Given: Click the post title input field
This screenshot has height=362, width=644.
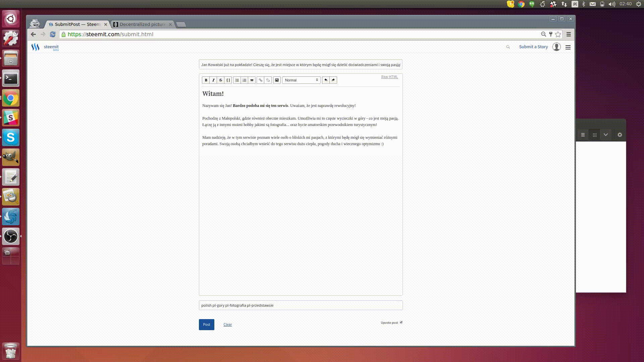Looking at the screenshot, I should point(301,65).
